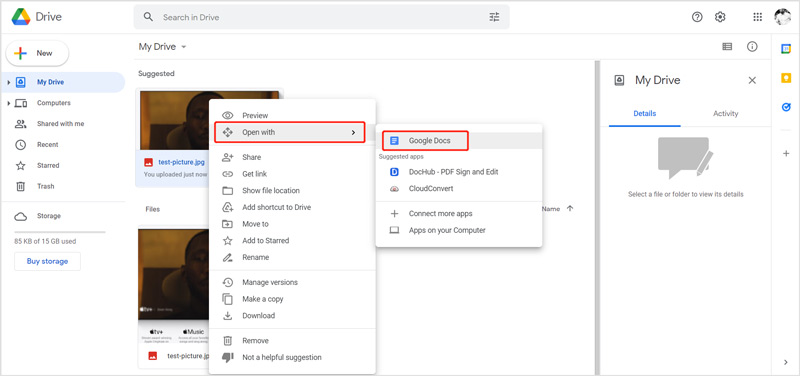Reverse sort direction arrow next to Name

coord(570,209)
